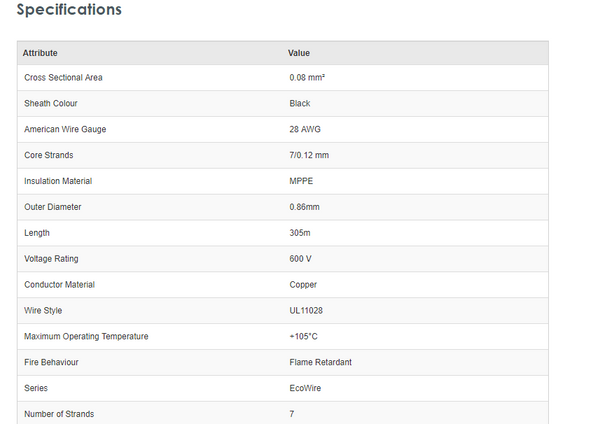The image size is (600, 424).
Task: Select the Sheath Colour attribute
Action: (x=51, y=104)
